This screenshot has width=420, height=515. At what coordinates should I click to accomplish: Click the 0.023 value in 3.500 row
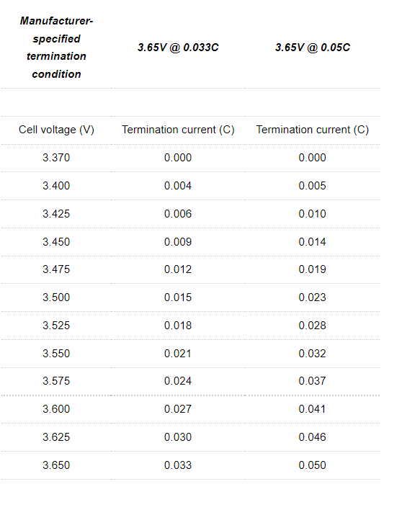[312, 297]
